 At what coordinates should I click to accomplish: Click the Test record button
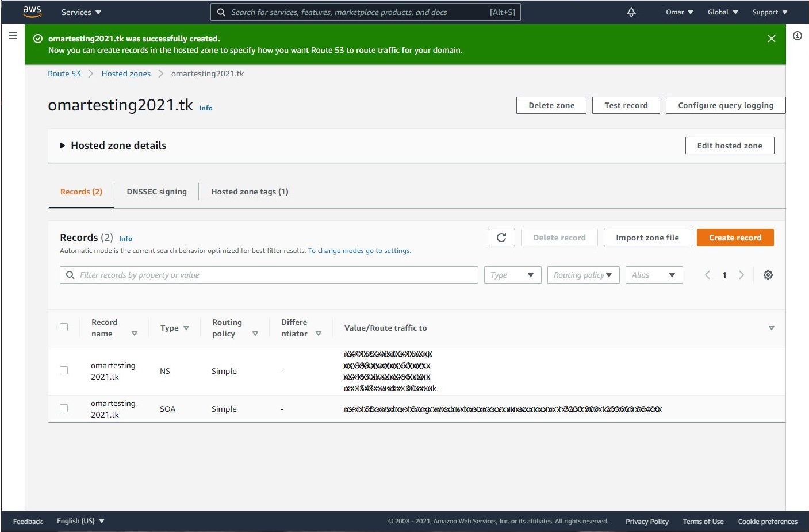(x=626, y=105)
